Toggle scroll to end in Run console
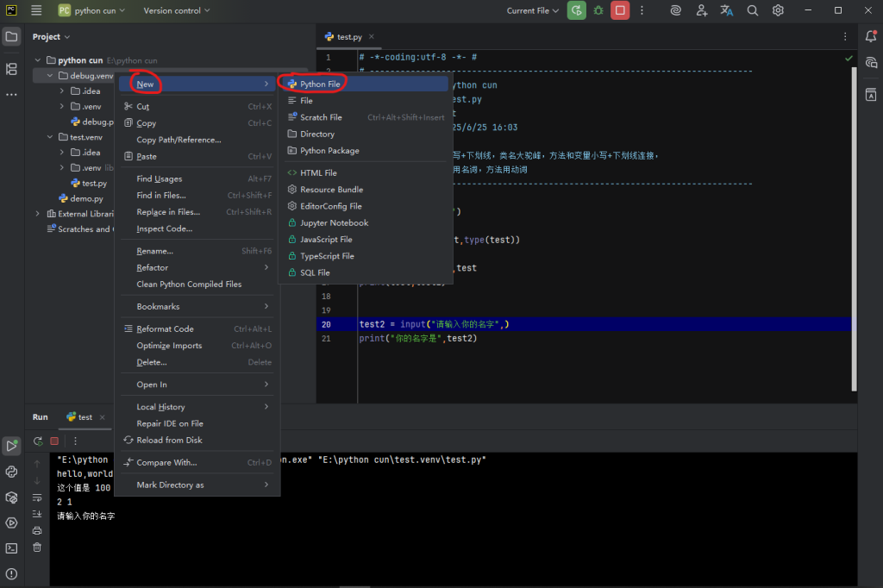The height and width of the screenshot is (588, 883). click(37, 514)
